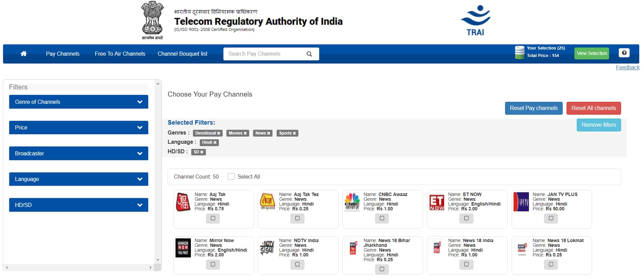Expand the Genre of Channels filter
The height and width of the screenshot is (280, 644).
tap(79, 102)
